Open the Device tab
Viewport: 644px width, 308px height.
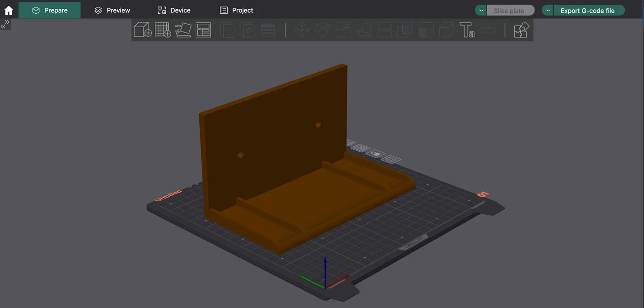[x=174, y=10]
